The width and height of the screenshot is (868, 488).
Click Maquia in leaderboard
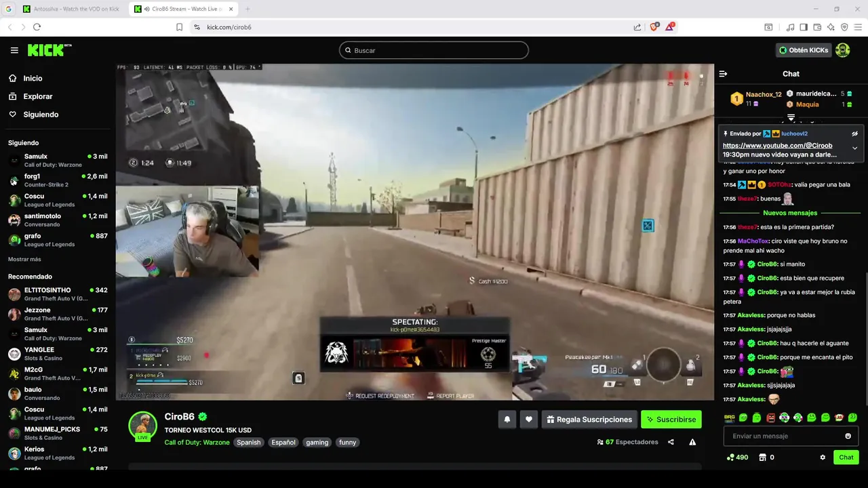[x=807, y=104]
